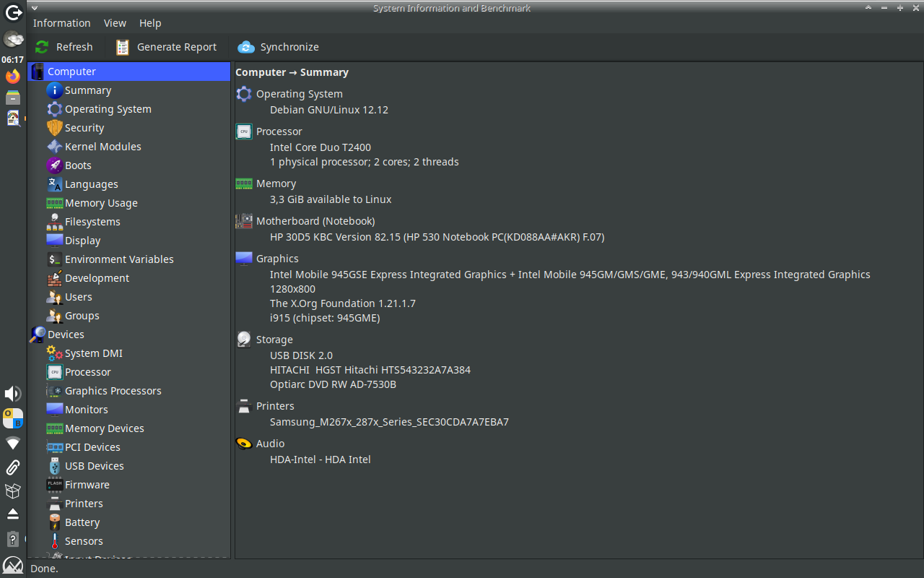Image resolution: width=924 pixels, height=578 pixels.
Task: Select the Users icon
Action: [55, 297]
